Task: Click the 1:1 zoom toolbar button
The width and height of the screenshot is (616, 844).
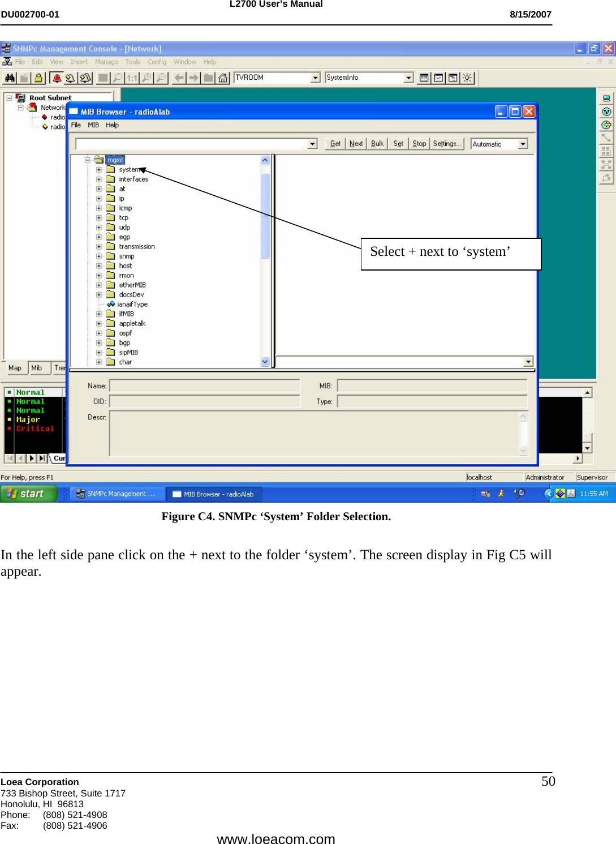Action: point(132,78)
